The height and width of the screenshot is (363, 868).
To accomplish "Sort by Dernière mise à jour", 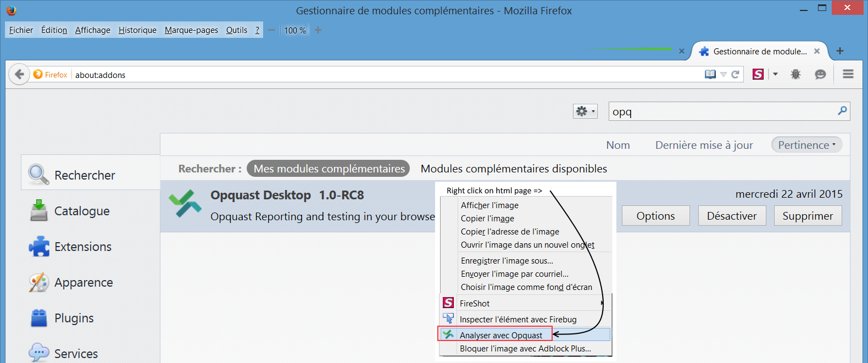I will pyautogui.click(x=704, y=145).
